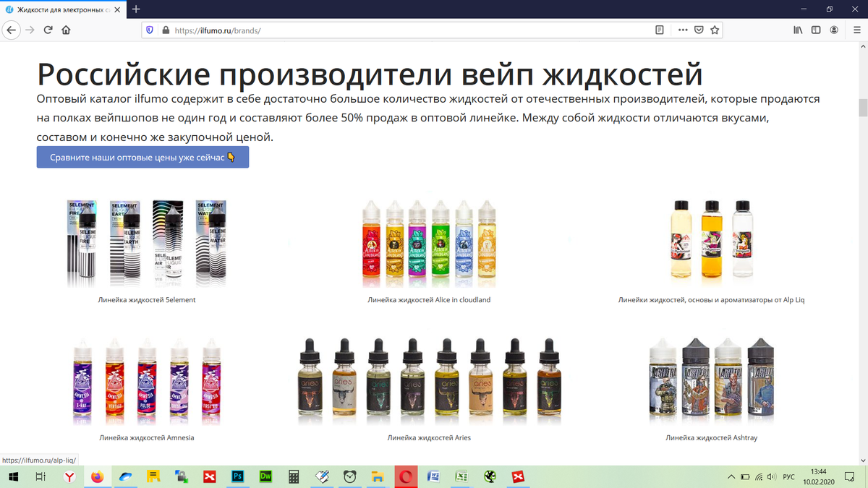Image resolution: width=868 pixels, height=488 pixels.
Task: Open Dreamweaver from the taskbar
Action: [265, 476]
